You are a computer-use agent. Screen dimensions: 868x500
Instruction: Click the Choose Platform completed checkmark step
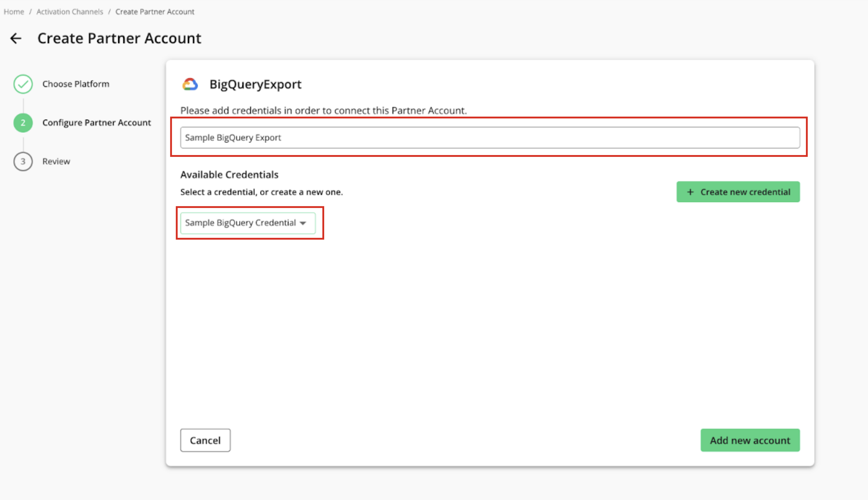pyautogui.click(x=23, y=84)
